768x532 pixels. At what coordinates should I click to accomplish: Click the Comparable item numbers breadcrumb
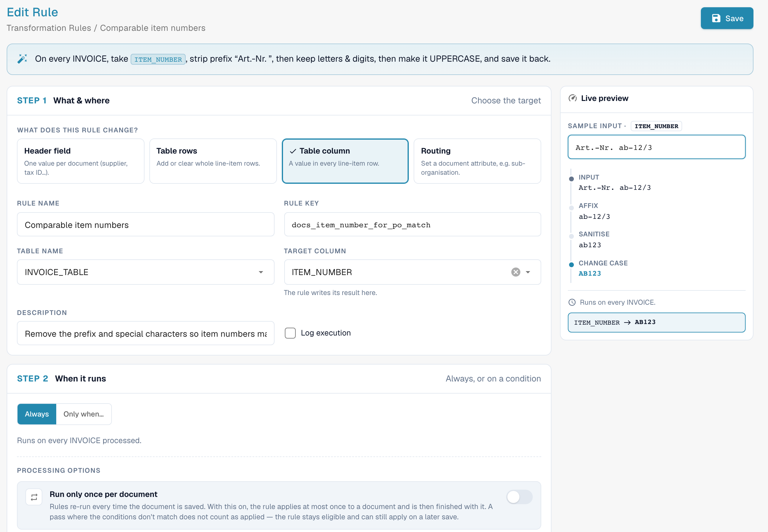pyautogui.click(x=153, y=28)
